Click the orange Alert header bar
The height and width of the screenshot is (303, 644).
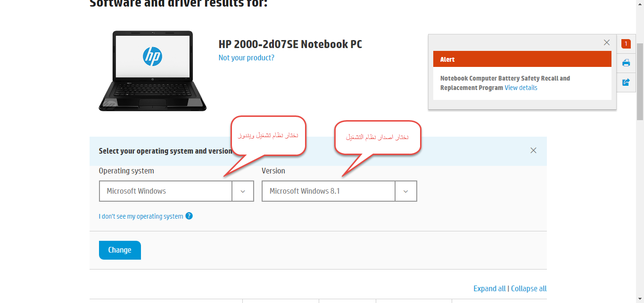coord(522,59)
